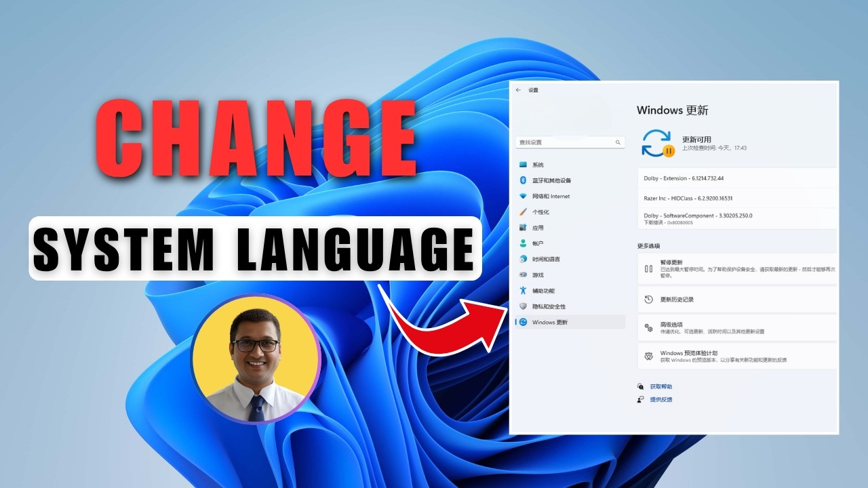Image resolution: width=868 pixels, height=488 pixels.
Task: Select 时间和语言 in the sidebar
Action: [x=570, y=259]
